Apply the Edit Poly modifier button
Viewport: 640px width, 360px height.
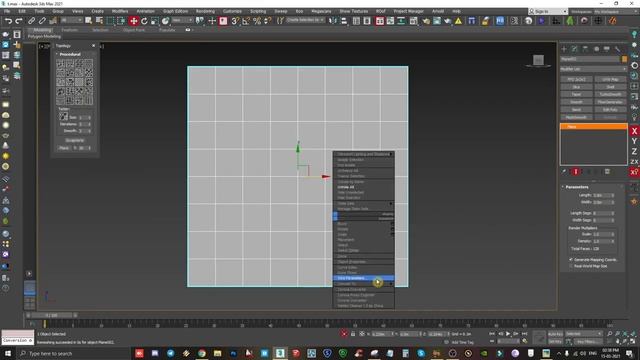610,110
